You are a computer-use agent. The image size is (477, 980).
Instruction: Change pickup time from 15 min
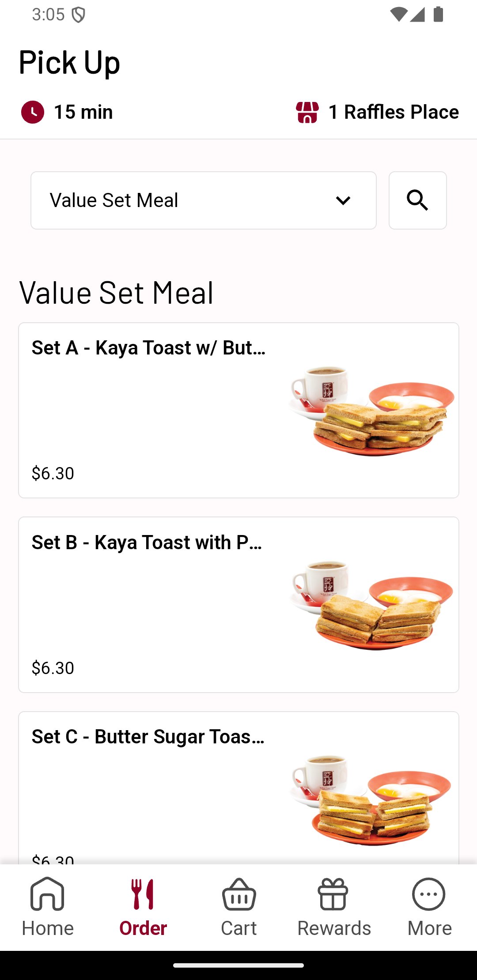(x=83, y=112)
